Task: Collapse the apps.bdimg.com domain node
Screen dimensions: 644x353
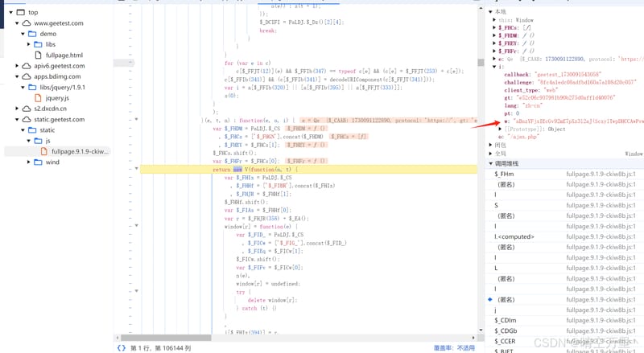Action: 17,76
